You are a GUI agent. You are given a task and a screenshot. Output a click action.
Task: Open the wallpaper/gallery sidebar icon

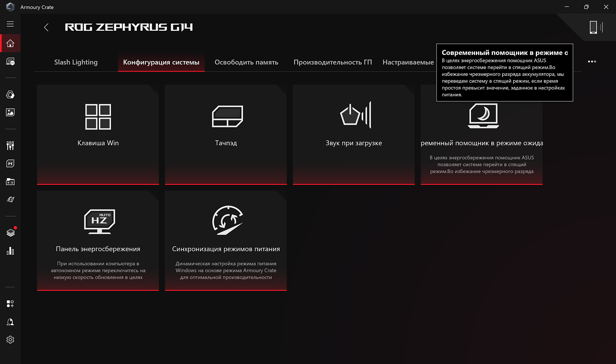pos(10,112)
